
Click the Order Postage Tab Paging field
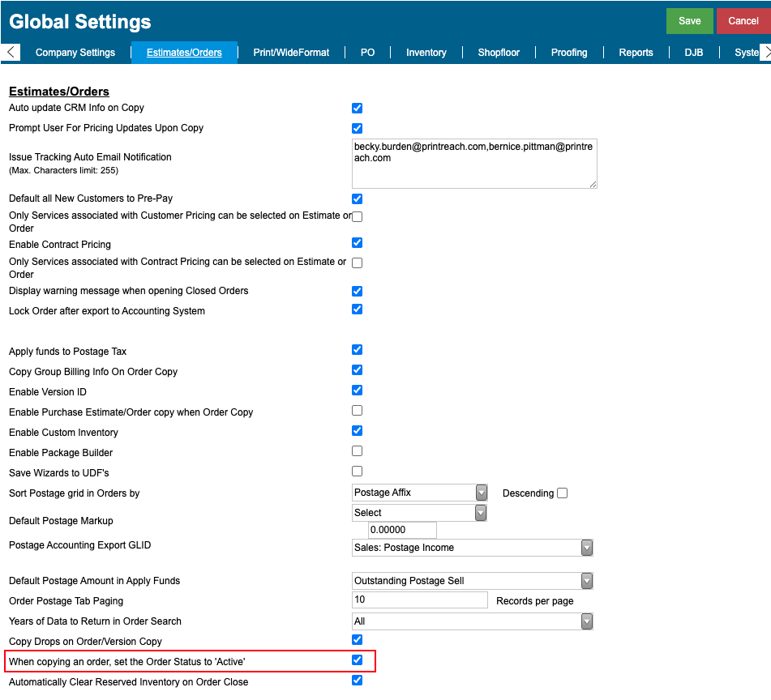point(420,600)
